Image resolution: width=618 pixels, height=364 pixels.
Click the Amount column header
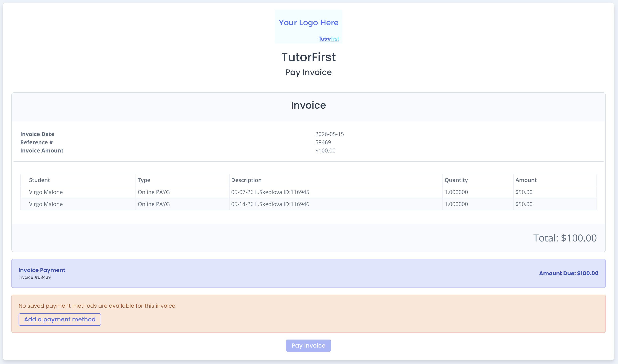[x=526, y=180]
